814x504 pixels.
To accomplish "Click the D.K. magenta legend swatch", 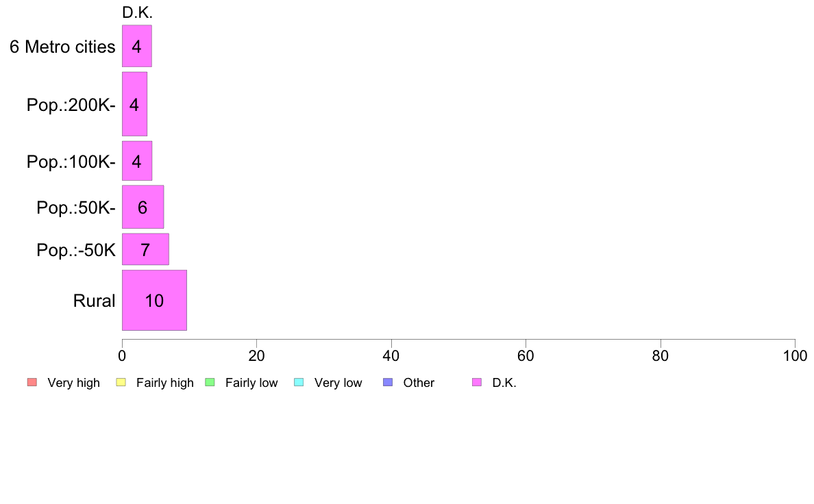I will click(477, 383).
